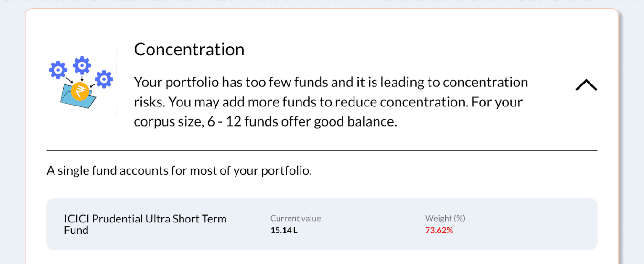The image size is (644, 264).
Task: Click the fund row card background
Action: [322, 224]
